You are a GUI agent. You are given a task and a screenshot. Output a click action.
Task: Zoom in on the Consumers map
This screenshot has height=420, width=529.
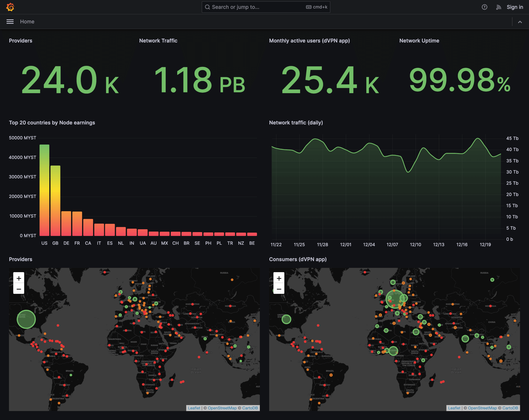279,278
